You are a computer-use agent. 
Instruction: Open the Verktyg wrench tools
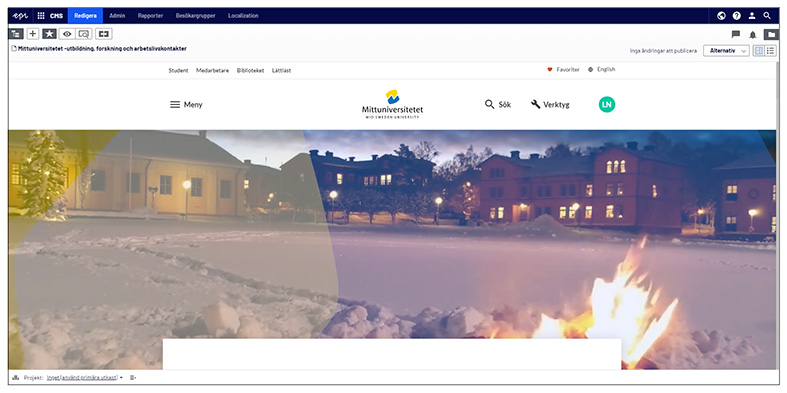[x=550, y=104]
